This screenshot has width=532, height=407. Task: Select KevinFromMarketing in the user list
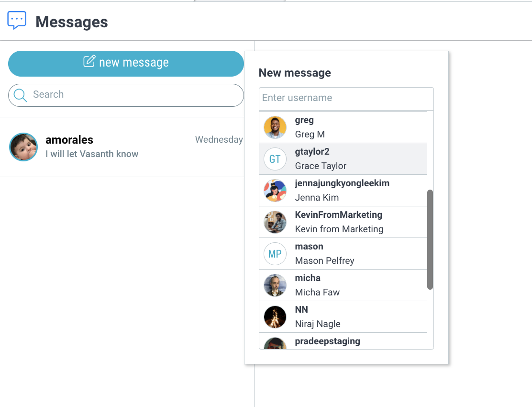[343, 222]
